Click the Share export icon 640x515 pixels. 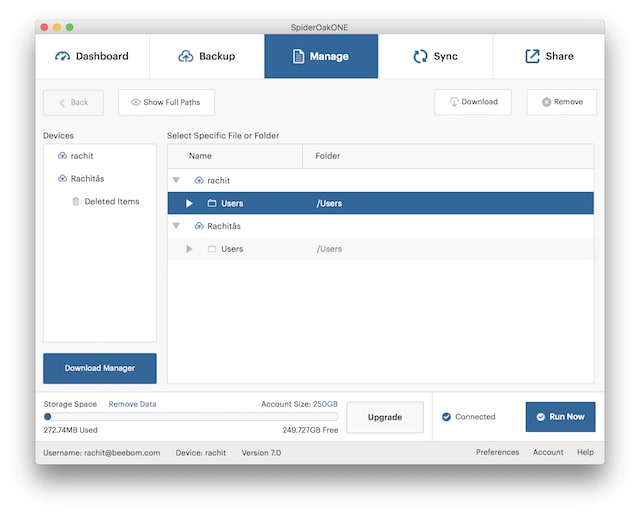point(532,56)
